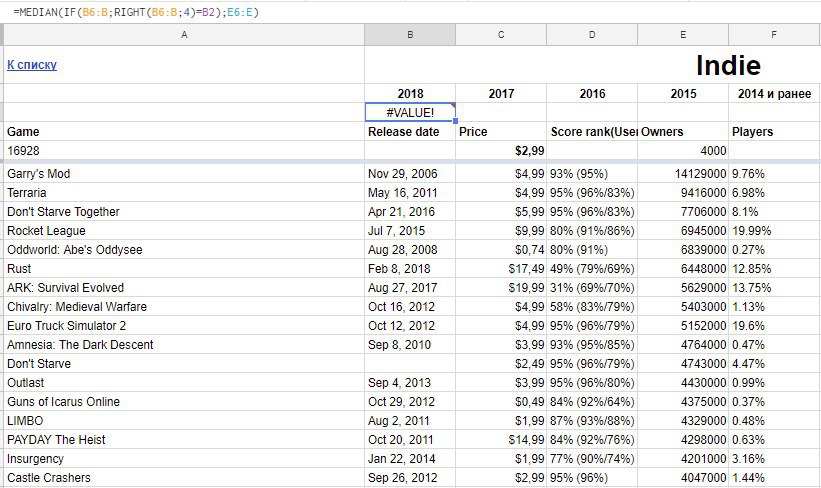Select the cell containing 16928
821x488 pixels.
coord(184,150)
